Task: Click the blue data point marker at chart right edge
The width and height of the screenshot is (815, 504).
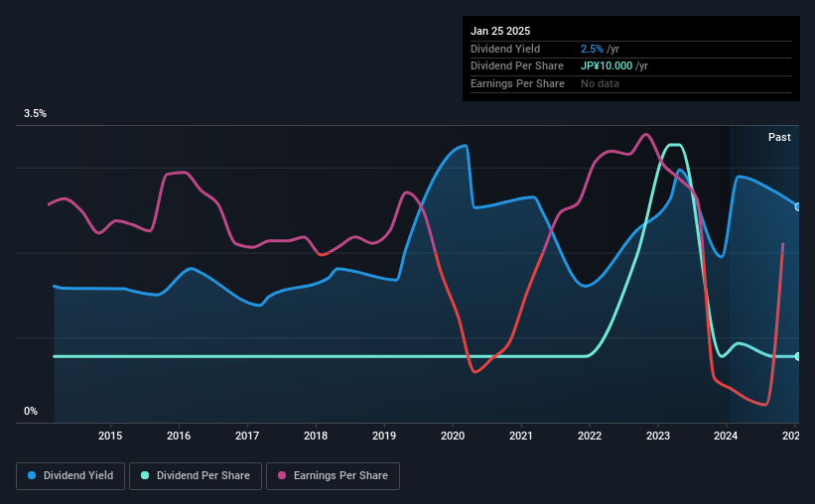Action: point(798,206)
